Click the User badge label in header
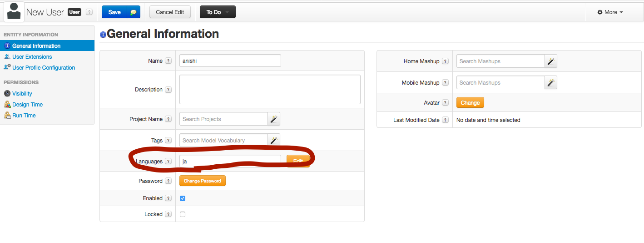This screenshot has width=644, height=243. coord(74,12)
